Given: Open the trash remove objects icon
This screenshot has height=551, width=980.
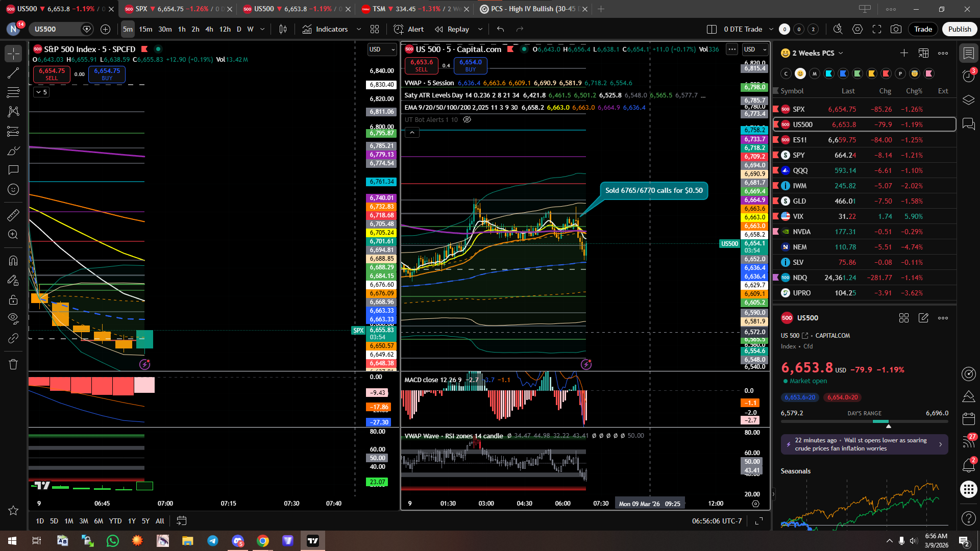Looking at the screenshot, I should 13,364.
